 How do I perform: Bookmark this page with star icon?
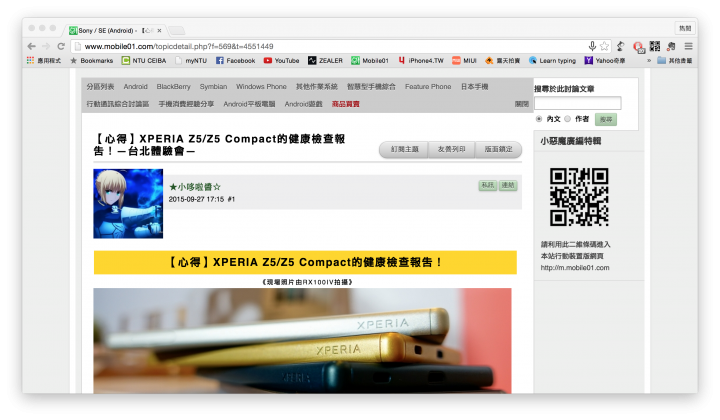(604, 46)
